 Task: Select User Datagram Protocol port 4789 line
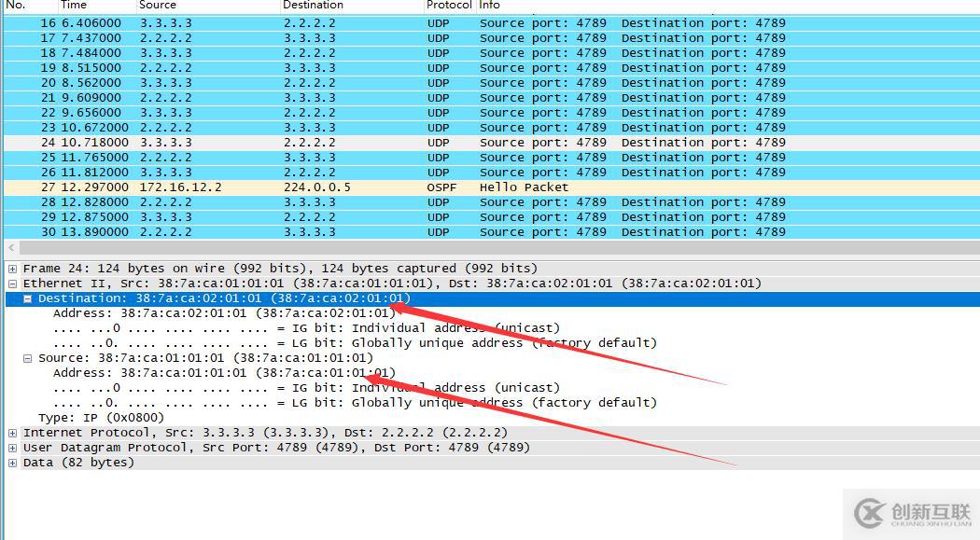(276, 449)
